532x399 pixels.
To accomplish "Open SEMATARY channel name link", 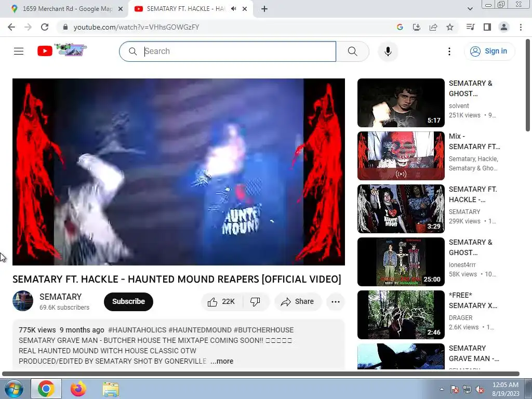I will point(60,297).
